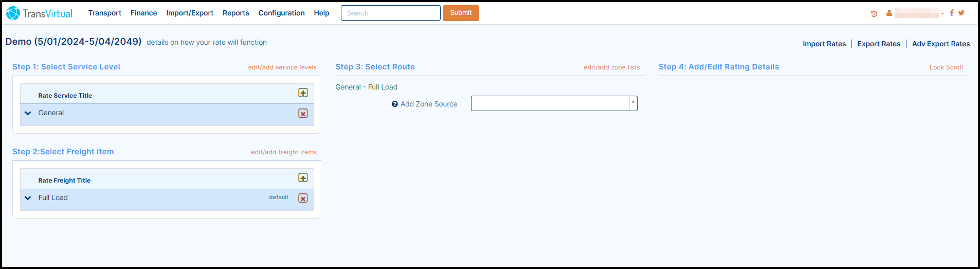Click the Import Rates link

coord(824,44)
